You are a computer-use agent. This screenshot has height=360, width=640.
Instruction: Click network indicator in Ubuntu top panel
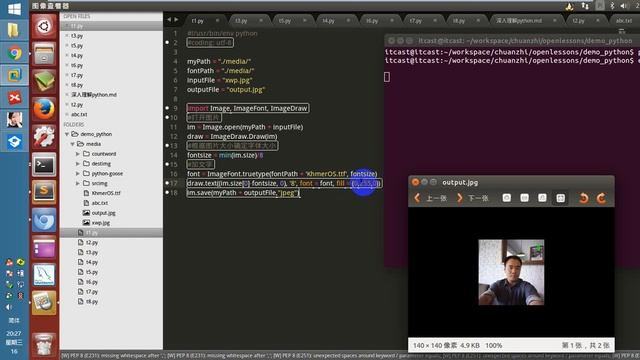click(x=585, y=6)
